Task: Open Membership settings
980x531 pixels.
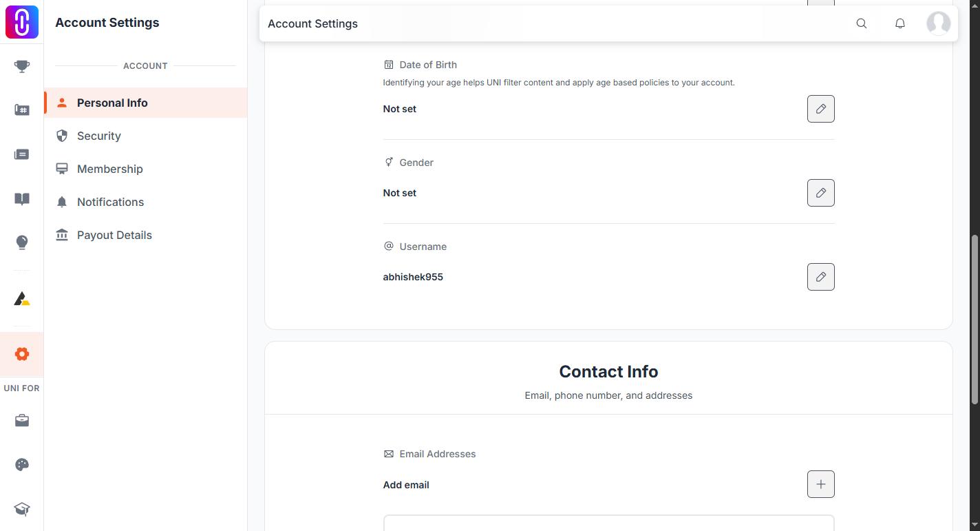Action: [145, 169]
